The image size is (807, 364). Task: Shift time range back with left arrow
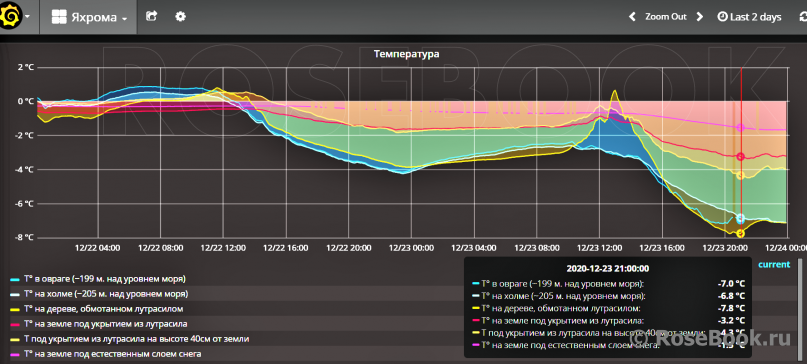tap(633, 17)
